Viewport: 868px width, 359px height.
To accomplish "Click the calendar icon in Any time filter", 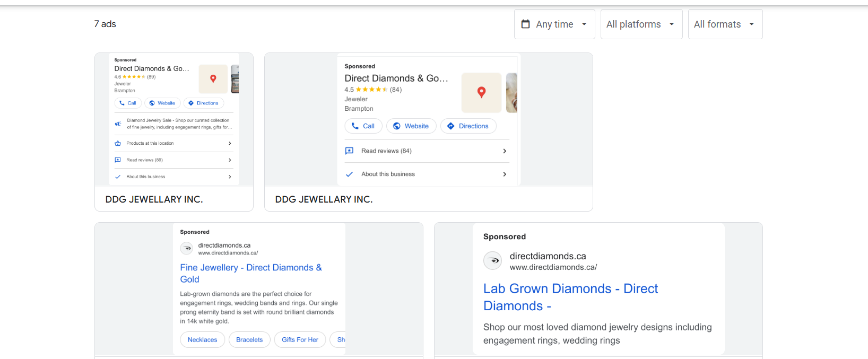I will [526, 24].
